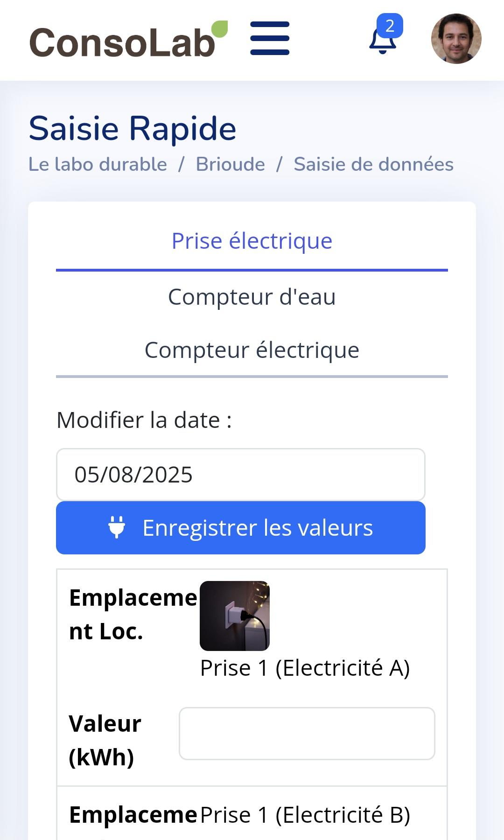Select the Prise 1 (Electricité B) row label
This screenshot has height=840, width=504.
305,815
